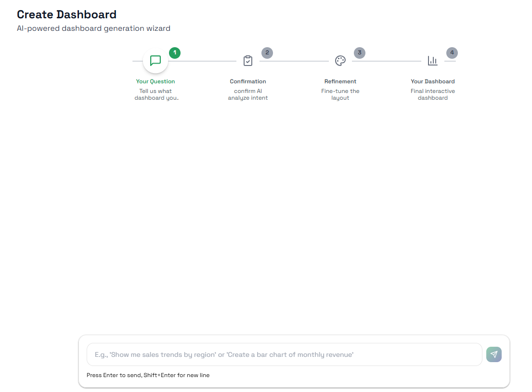Click the bar chart Dashboard step icon
The width and height of the screenshot is (532, 392).
(x=433, y=61)
